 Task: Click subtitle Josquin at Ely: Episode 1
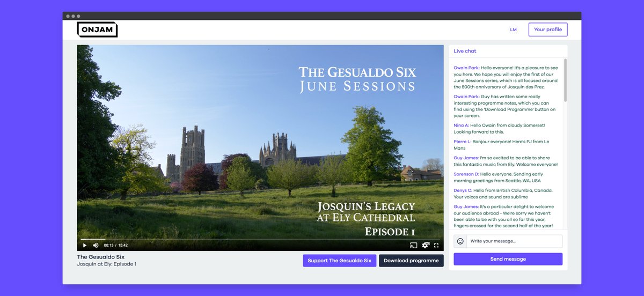click(x=106, y=264)
